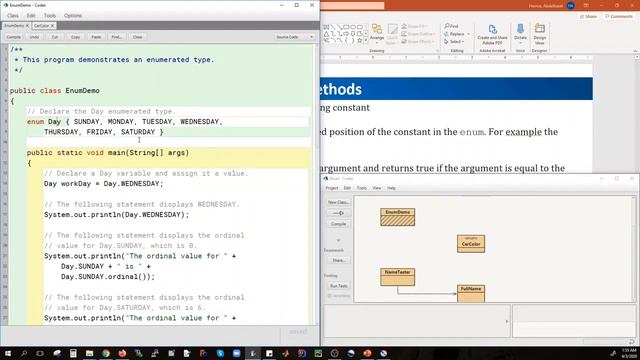Open the Windows Start menu
640x360 pixels.
[8, 353]
